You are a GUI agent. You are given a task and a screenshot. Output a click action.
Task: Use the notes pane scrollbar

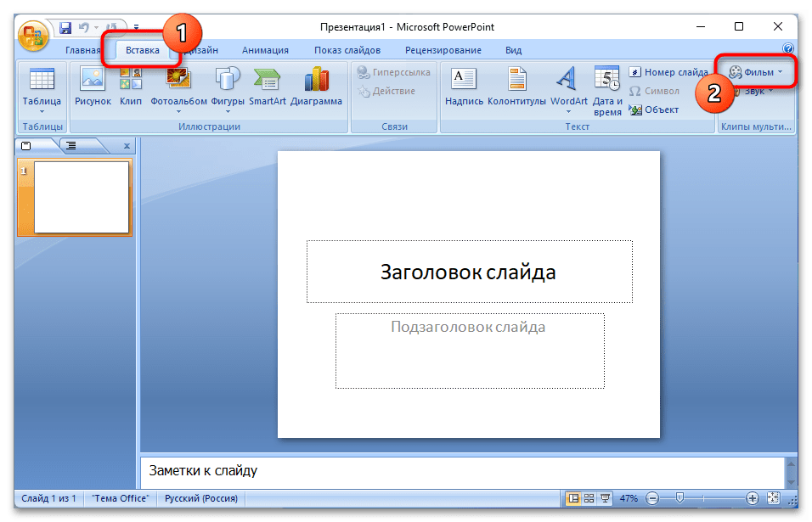click(x=791, y=472)
